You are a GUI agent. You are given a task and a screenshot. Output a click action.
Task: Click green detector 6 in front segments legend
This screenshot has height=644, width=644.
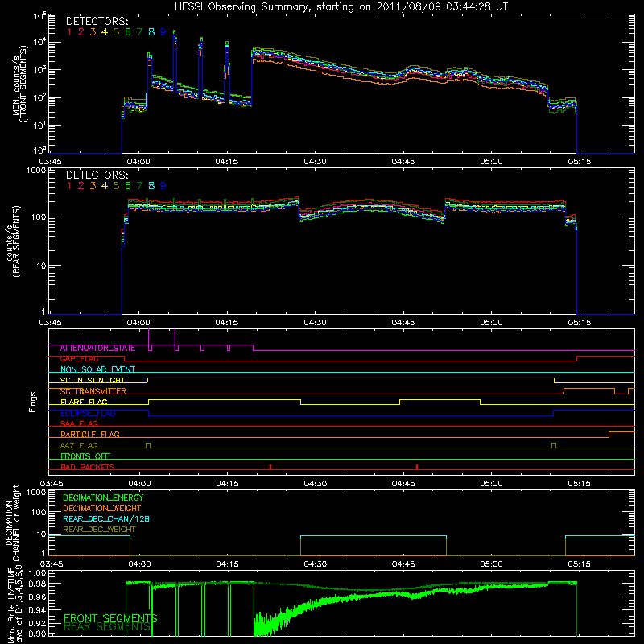(128, 31)
